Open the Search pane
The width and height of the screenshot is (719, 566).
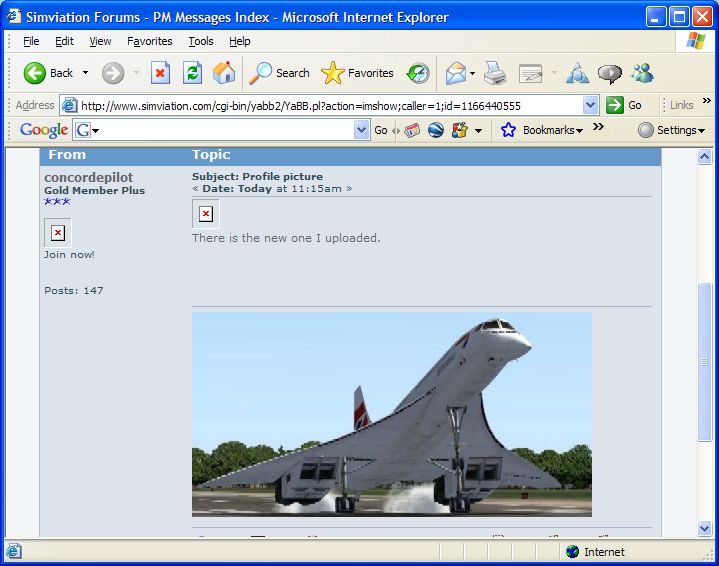tap(280, 73)
